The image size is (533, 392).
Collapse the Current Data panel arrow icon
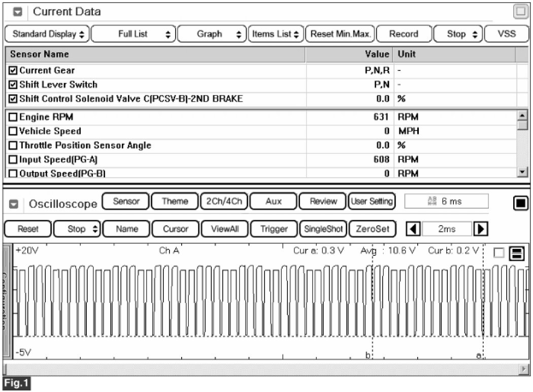click(x=17, y=12)
